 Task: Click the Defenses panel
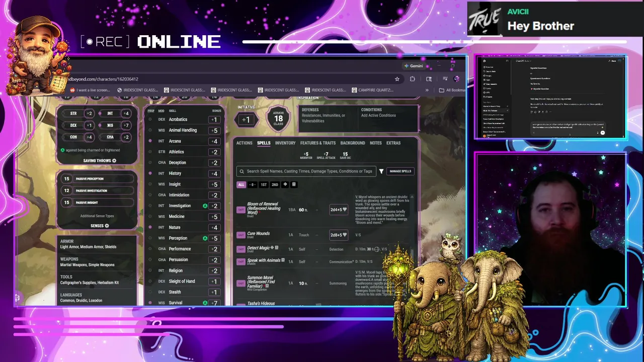click(328, 118)
